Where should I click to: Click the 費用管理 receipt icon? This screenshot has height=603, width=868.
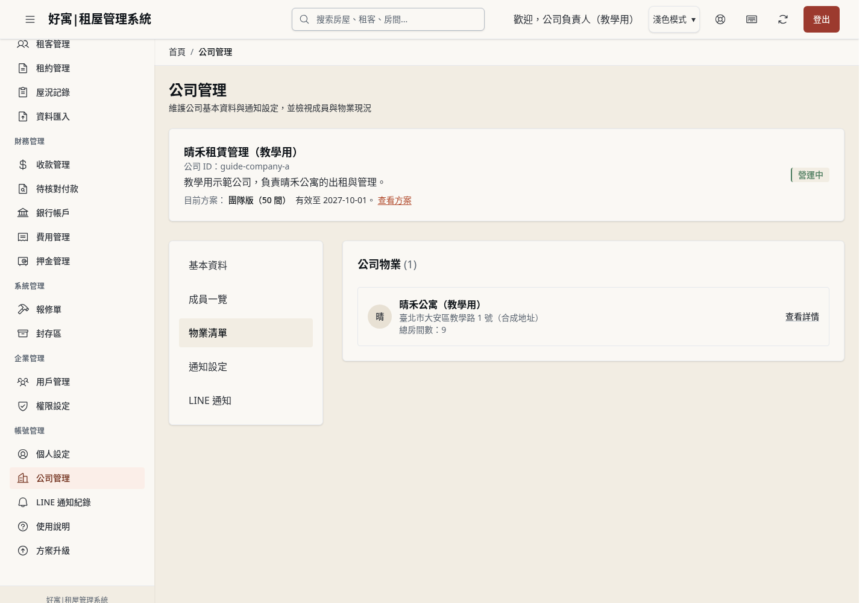tap(23, 237)
